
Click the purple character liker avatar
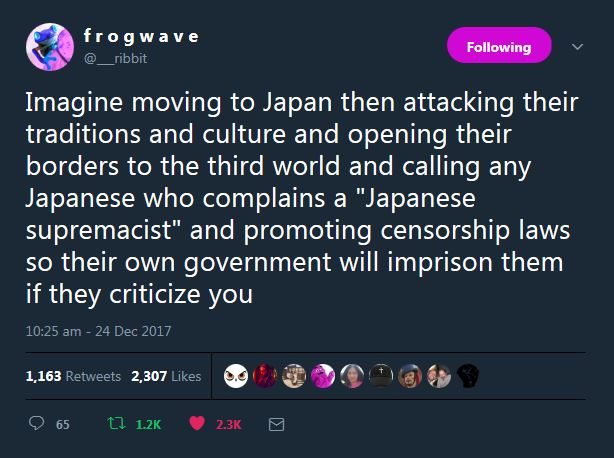(x=323, y=376)
